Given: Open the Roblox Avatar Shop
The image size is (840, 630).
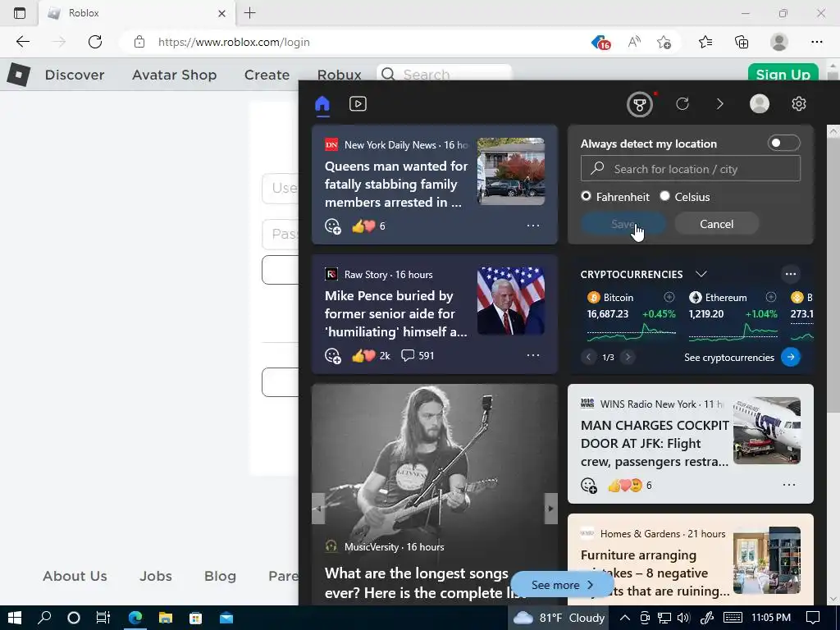Looking at the screenshot, I should 174,75.
